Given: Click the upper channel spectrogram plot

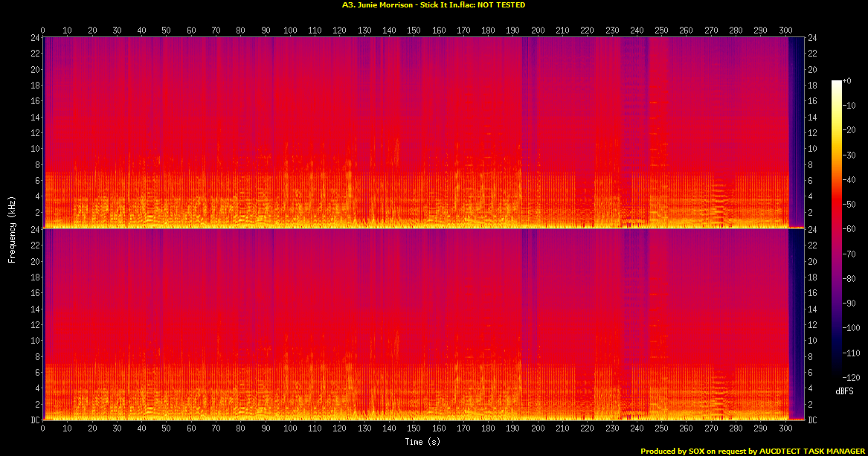Looking at the screenshot, I should pos(423,133).
